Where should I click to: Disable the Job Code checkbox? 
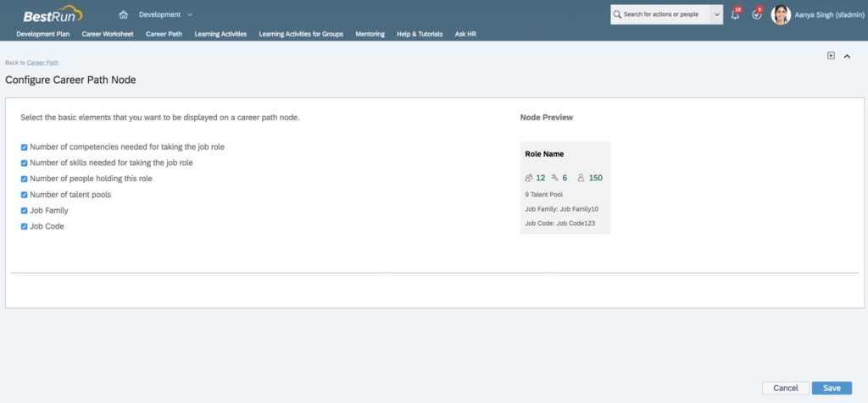25,227
